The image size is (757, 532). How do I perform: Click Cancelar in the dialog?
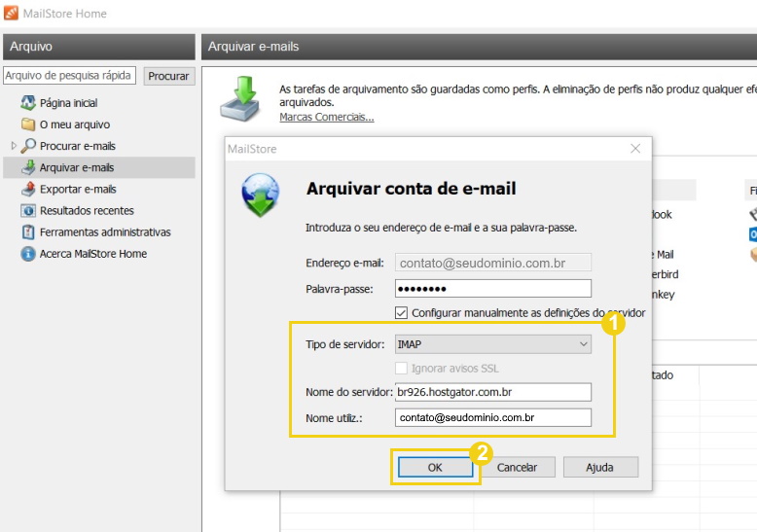coord(517,467)
